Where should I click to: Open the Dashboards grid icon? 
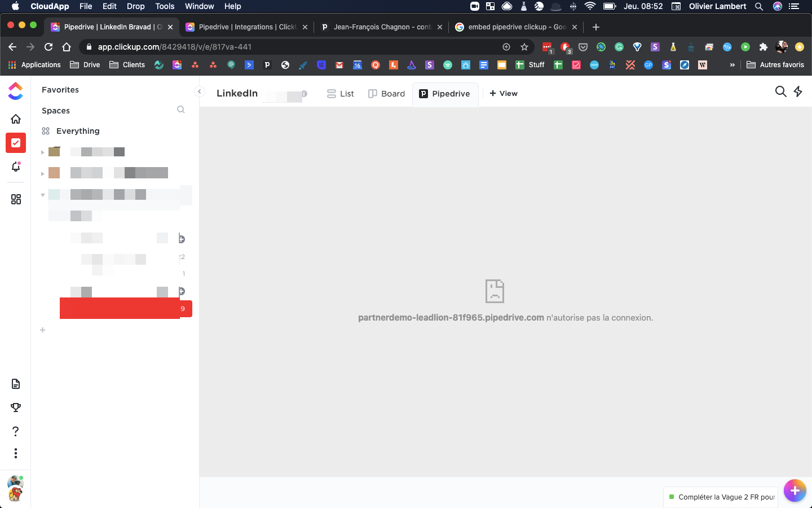(16, 199)
